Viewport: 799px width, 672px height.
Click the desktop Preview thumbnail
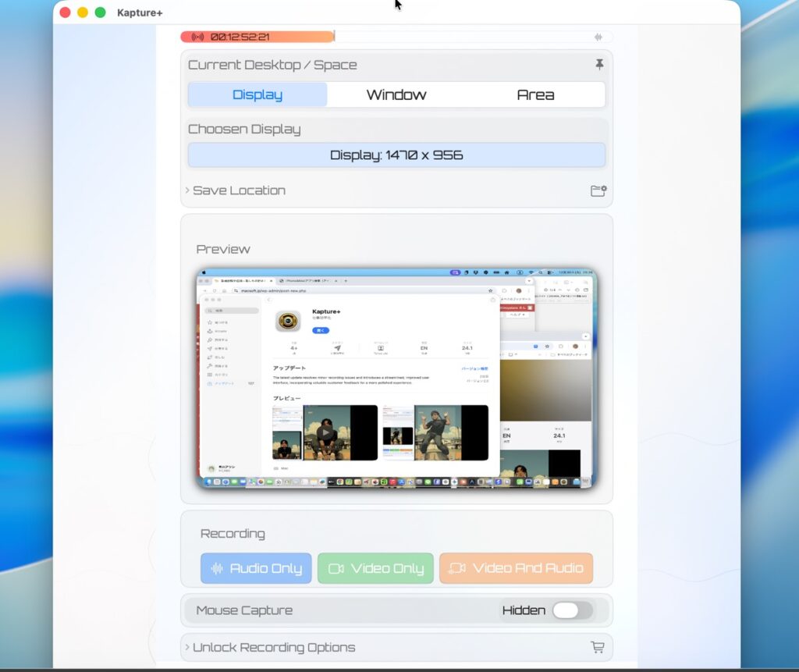click(x=396, y=379)
